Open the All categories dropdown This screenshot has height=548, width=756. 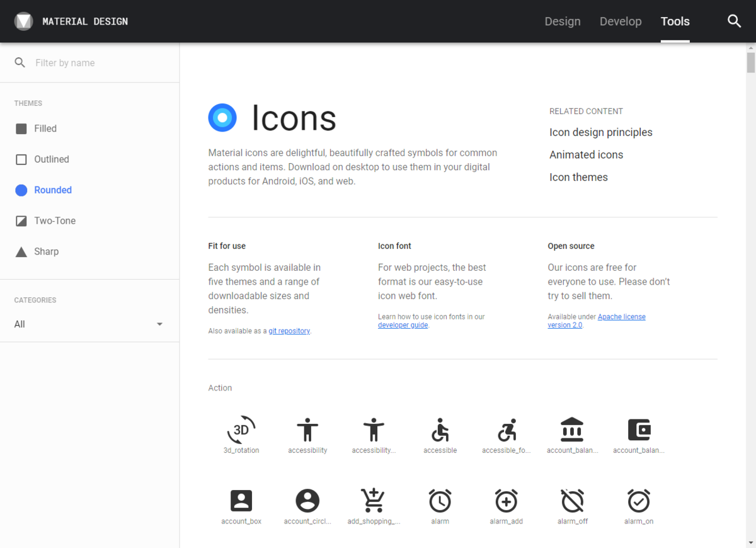coord(89,324)
